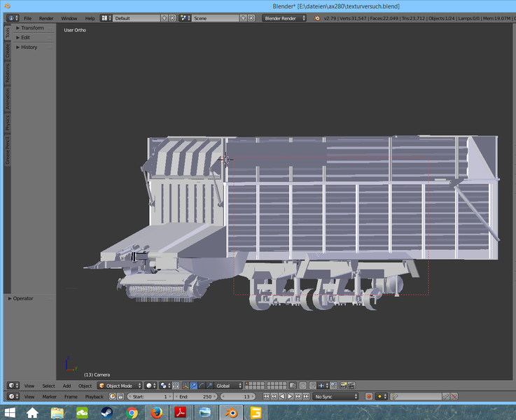The height and width of the screenshot is (420, 516).
Task: Click the viewport shading sphere icon
Action: 150,386
